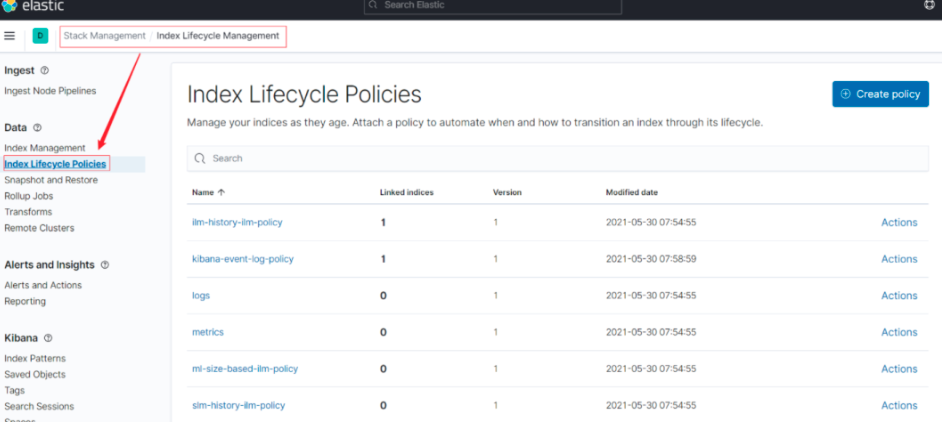Open Actions for ilm-history-ilm-policy
The image size is (942, 422).
898,223
